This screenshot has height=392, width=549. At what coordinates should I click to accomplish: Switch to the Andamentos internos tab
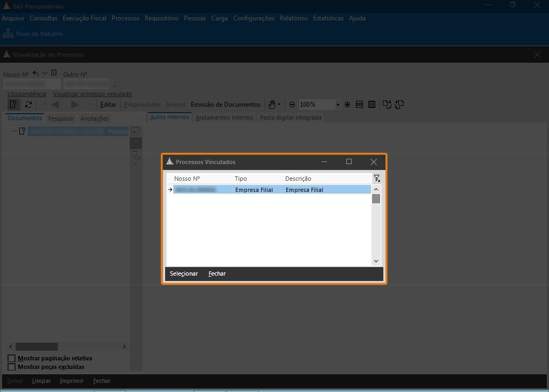(224, 117)
